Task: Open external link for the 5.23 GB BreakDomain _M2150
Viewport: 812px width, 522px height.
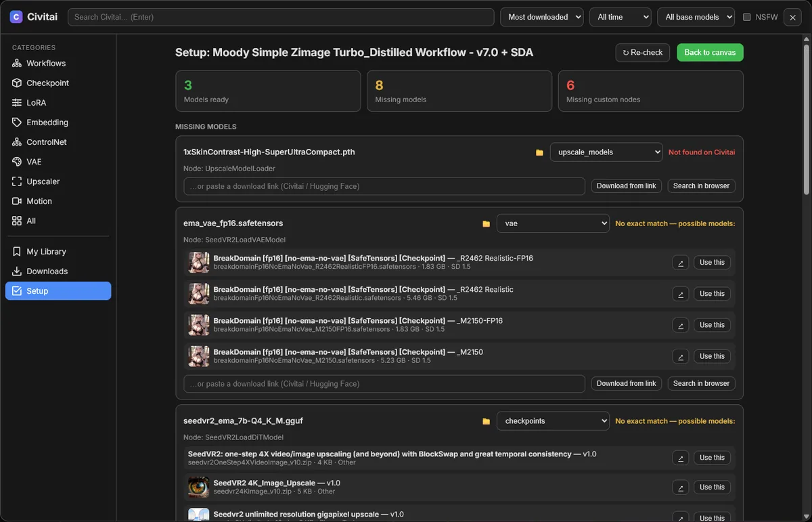Action: pyautogui.click(x=681, y=356)
